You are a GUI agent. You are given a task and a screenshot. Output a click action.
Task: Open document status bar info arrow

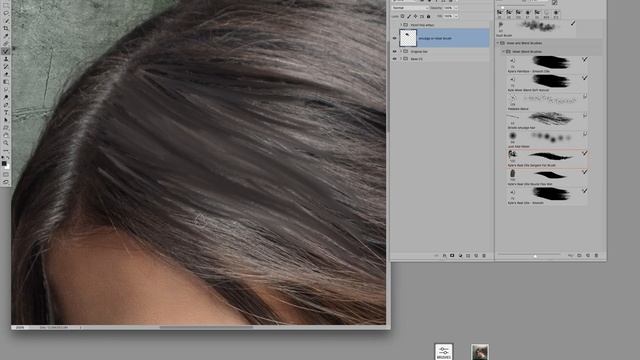80,327
